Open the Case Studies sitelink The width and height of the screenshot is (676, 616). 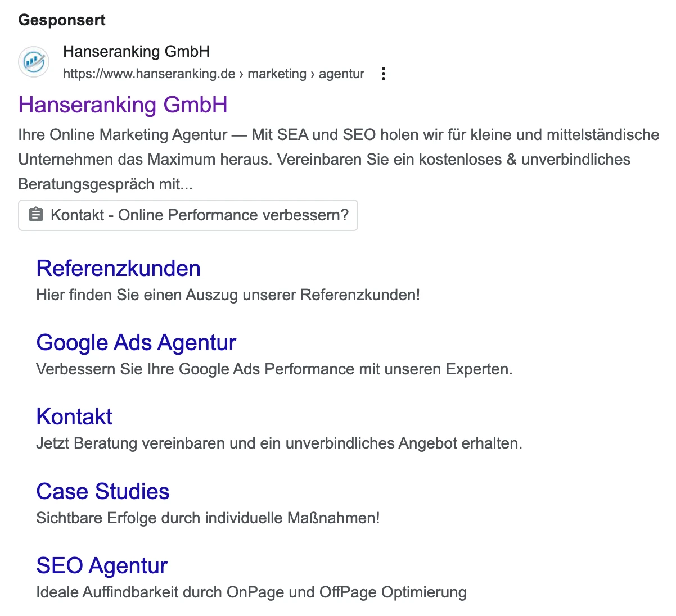tap(103, 491)
